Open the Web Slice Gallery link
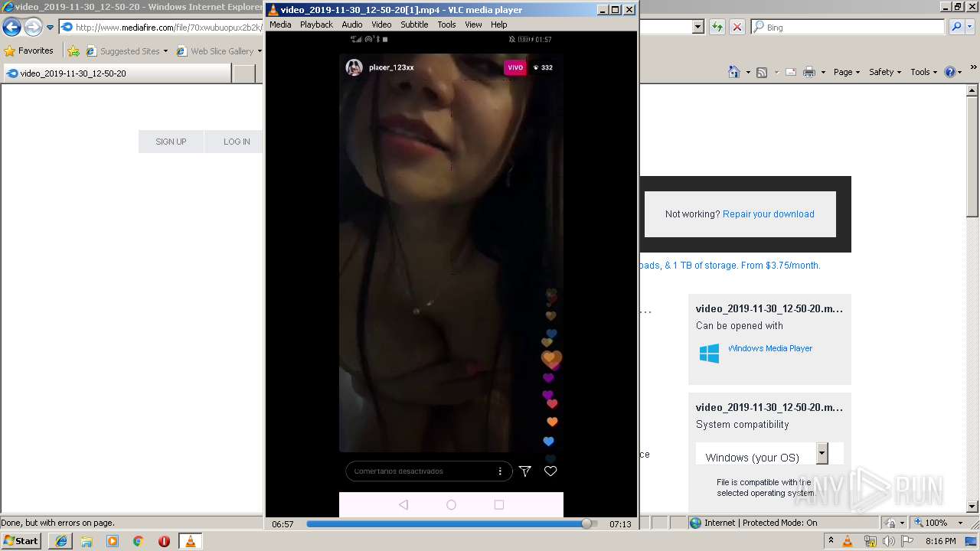 tap(217, 51)
